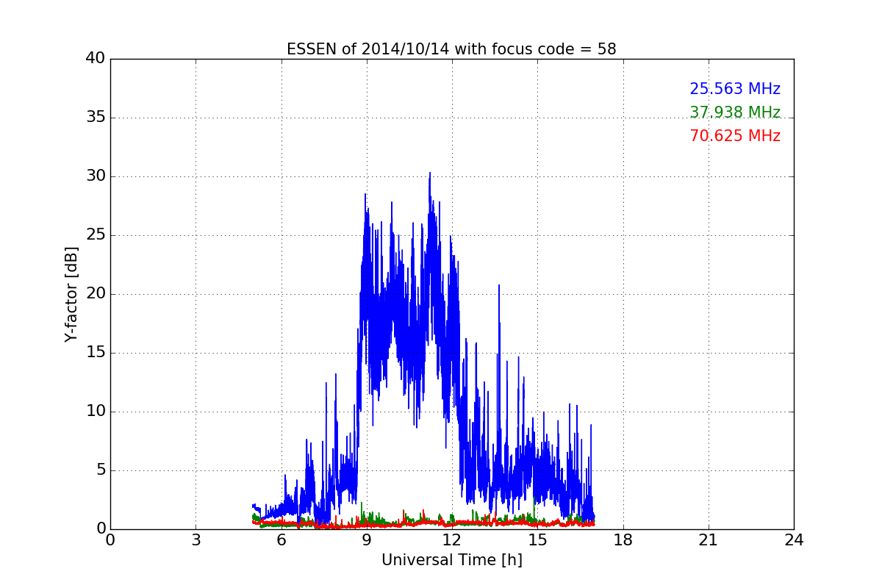Click the y-axis tick label '15'
This screenshot has height=588, width=882.
[x=95, y=353]
